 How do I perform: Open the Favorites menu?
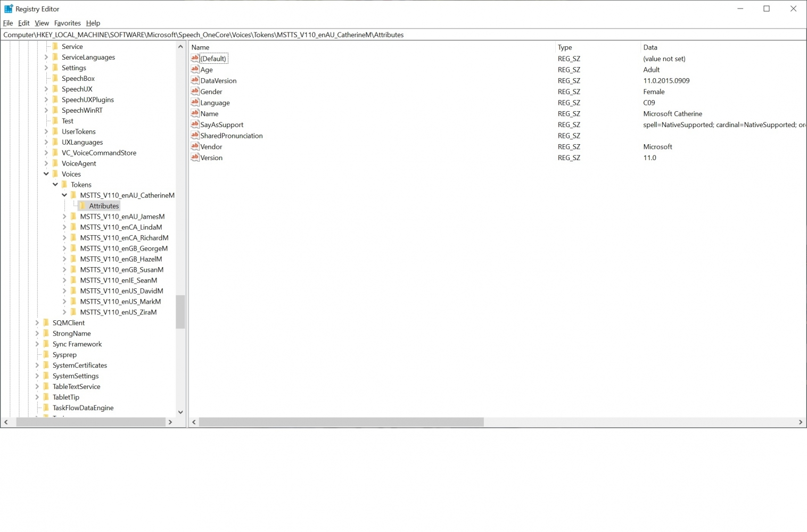(x=68, y=23)
